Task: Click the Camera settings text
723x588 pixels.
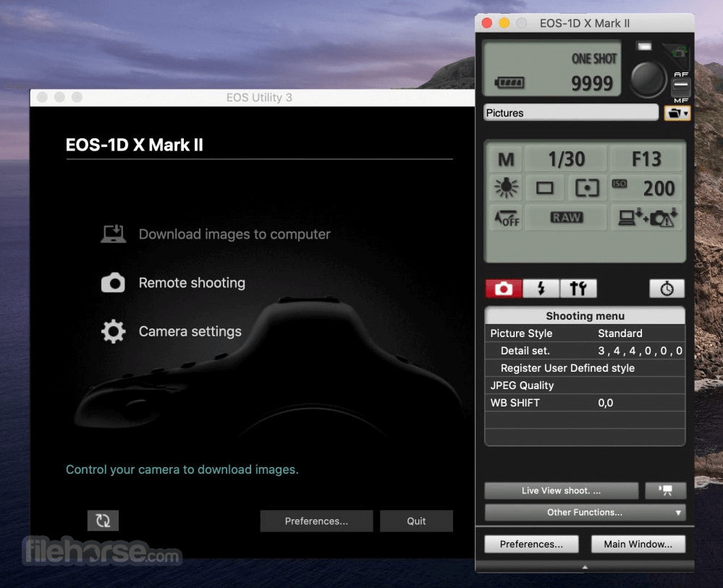Action: point(190,331)
